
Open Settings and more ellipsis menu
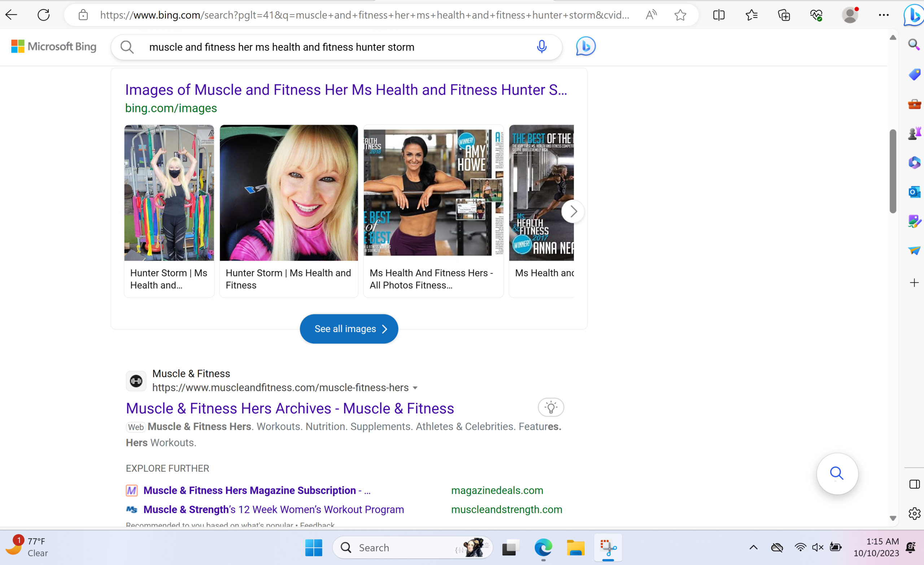884,15
